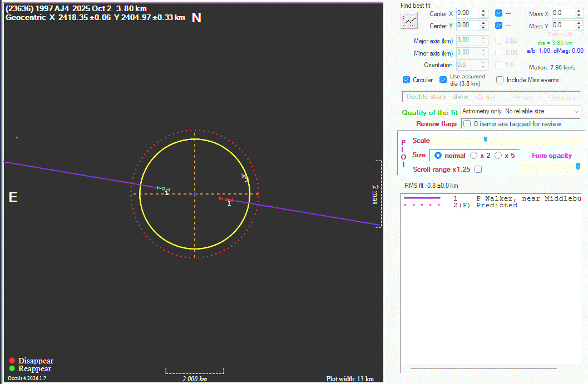Image resolution: width=588 pixels, height=384 pixels.
Task: Decrease Mass Y value with down arrow
Action: [579, 28]
